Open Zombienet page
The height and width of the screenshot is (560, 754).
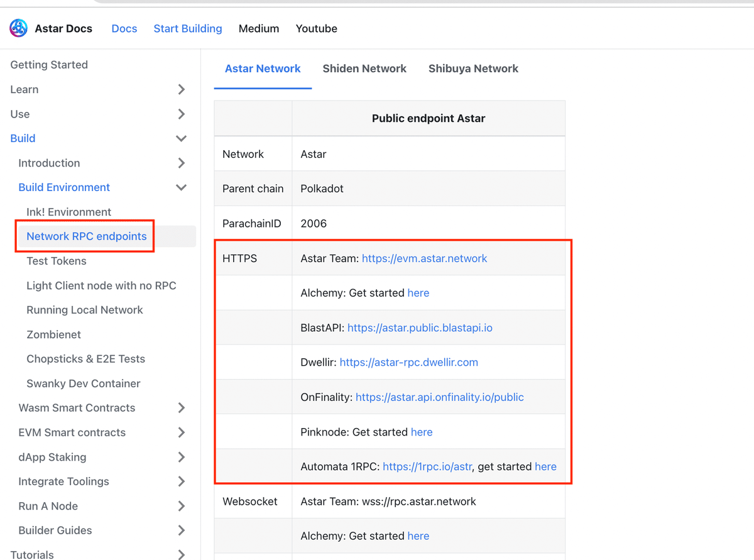pyautogui.click(x=53, y=334)
